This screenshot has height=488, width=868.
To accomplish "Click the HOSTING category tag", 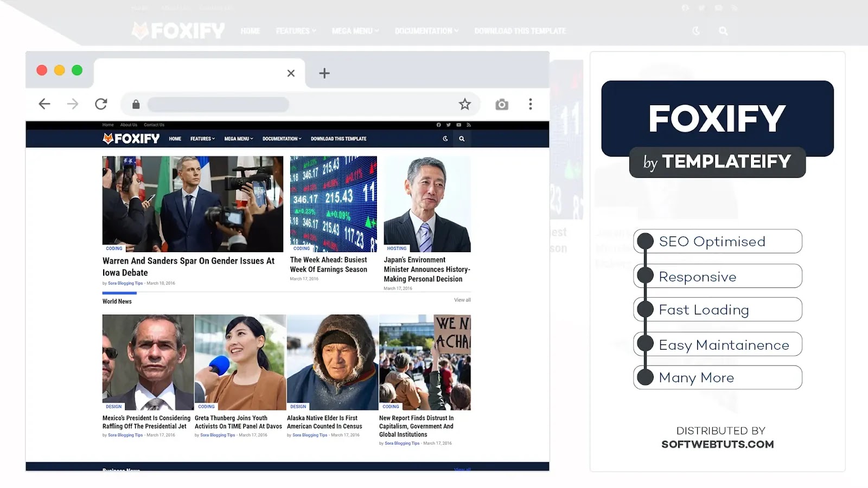I will coord(397,248).
